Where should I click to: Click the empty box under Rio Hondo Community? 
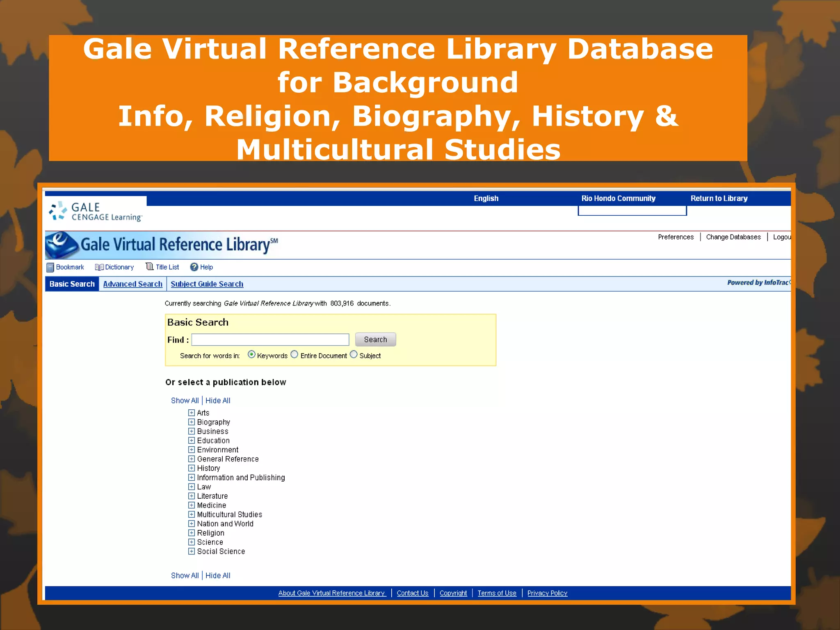pyautogui.click(x=632, y=210)
